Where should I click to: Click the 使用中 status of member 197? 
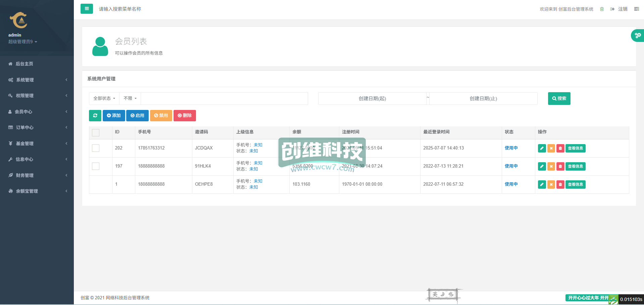click(511, 166)
